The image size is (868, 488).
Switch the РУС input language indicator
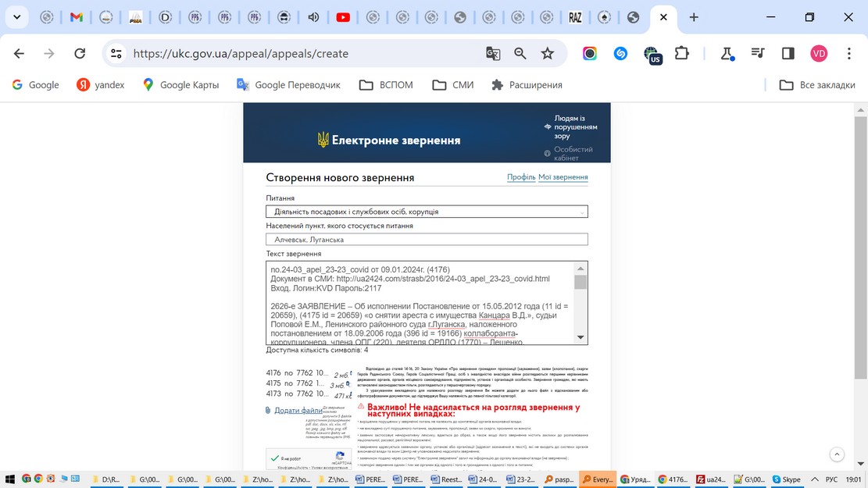click(x=831, y=479)
